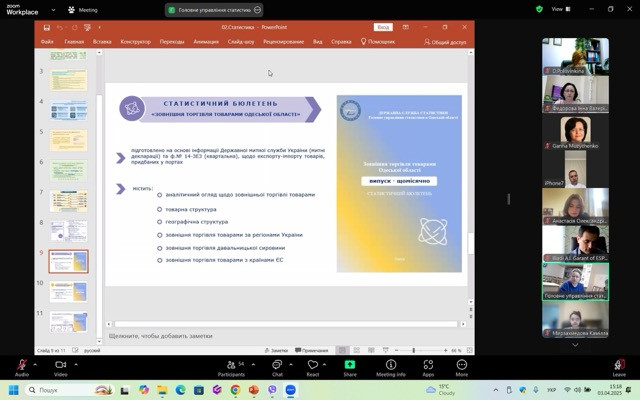Show hidden system tray icons
Screen dimensions: 640x400
point(496,390)
